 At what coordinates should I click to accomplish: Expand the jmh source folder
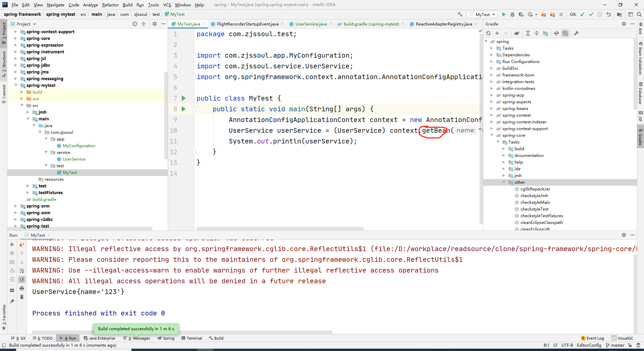[28, 112]
